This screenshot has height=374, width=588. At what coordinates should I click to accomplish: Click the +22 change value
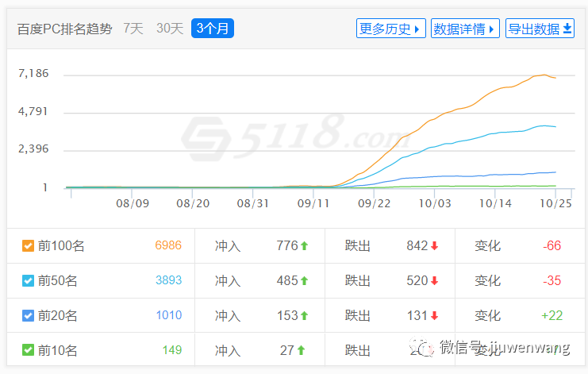point(552,315)
